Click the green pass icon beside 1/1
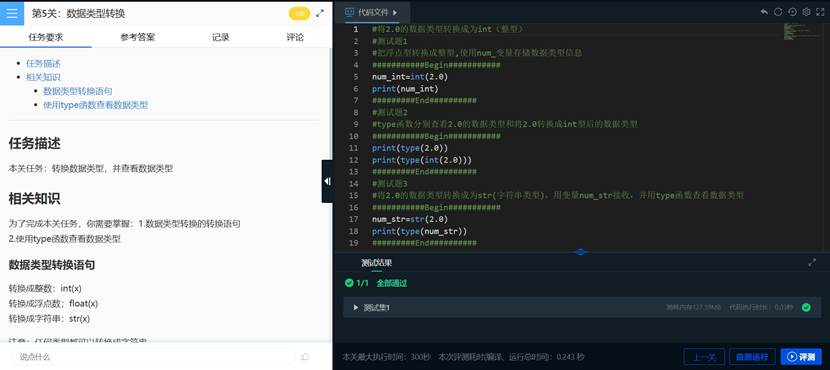Image resolution: width=830 pixels, height=370 pixels. point(348,283)
